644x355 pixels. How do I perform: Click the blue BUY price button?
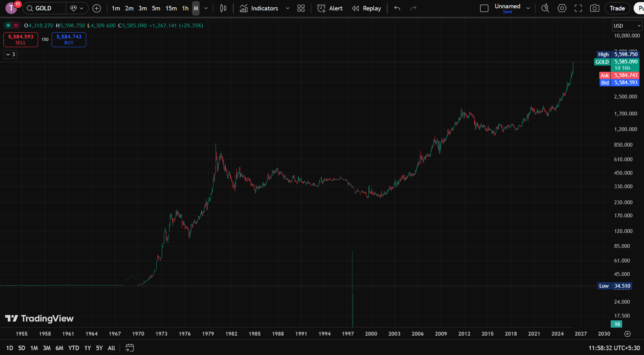[x=69, y=40]
